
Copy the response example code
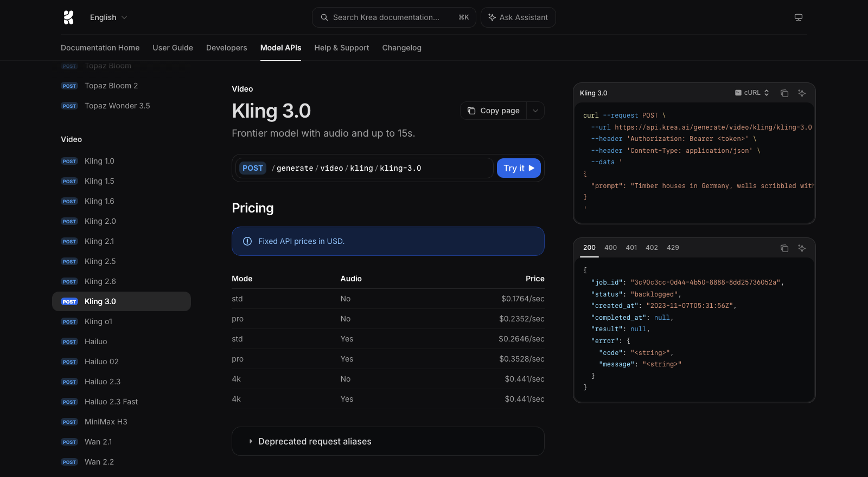pyautogui.click(x=784, y=248)
